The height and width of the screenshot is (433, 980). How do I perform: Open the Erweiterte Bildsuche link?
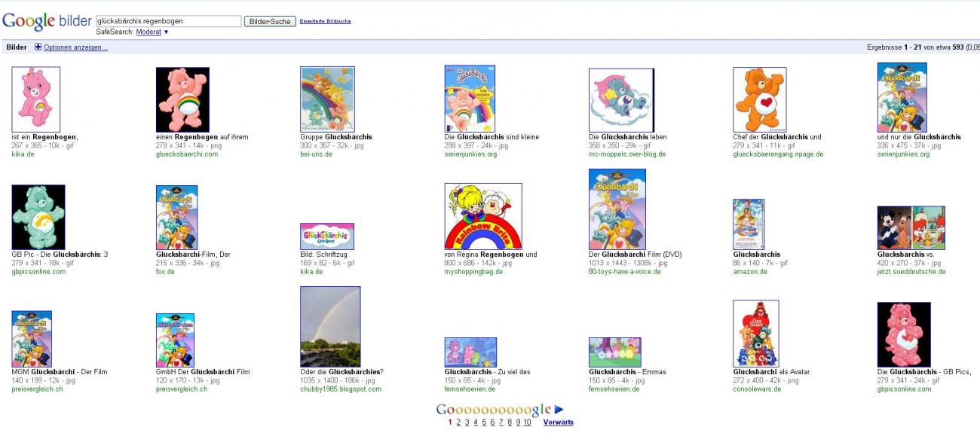tap(325, 21)
